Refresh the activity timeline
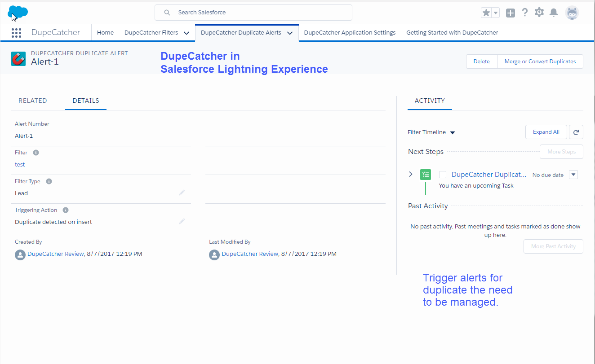This screenshot has height=364, width=595. pos(576,132)
